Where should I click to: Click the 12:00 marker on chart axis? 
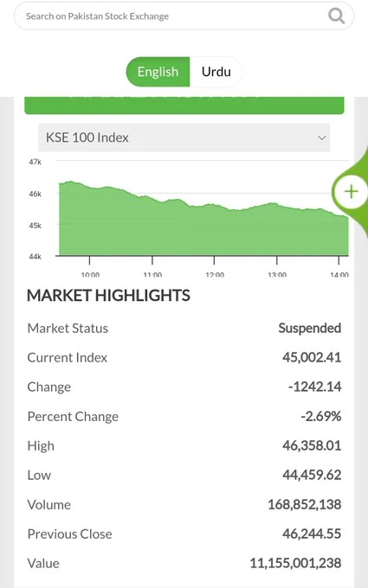click(215, 274)
